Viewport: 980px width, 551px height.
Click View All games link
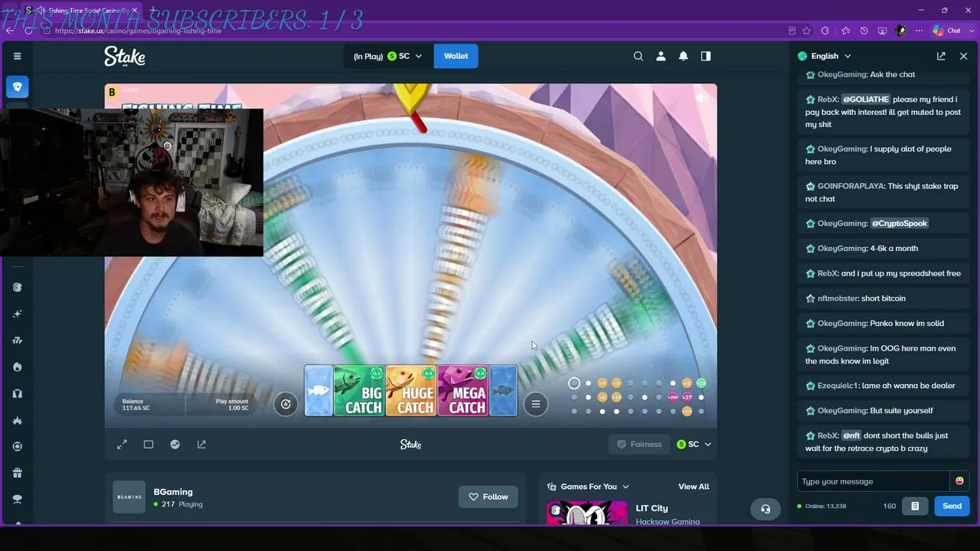694,487
